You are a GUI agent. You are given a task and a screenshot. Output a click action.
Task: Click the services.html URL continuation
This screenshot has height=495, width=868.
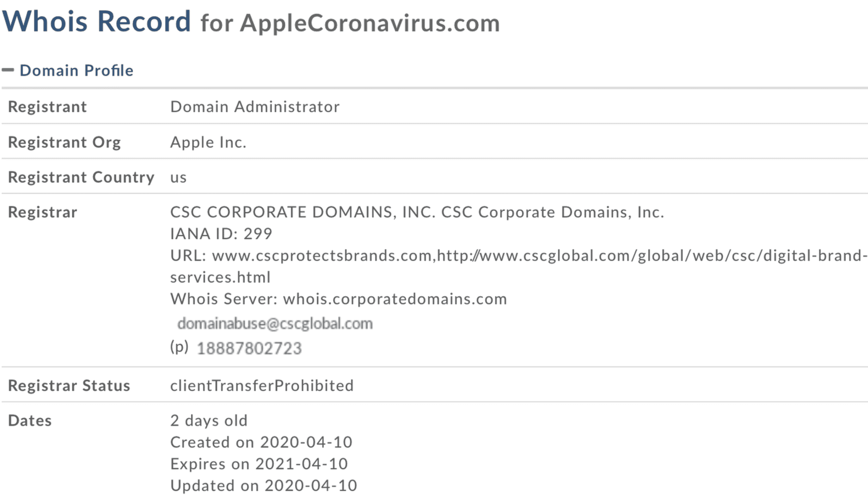(220, 277)
